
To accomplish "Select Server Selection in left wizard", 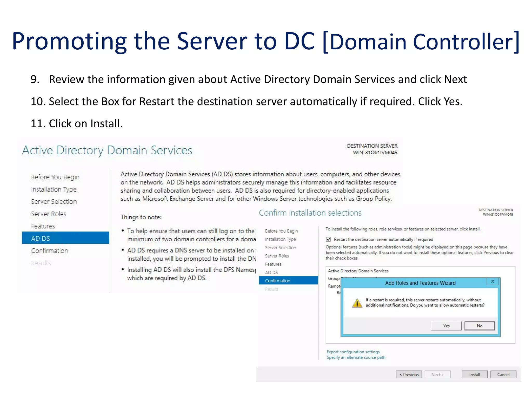I will tap(54, 202).
